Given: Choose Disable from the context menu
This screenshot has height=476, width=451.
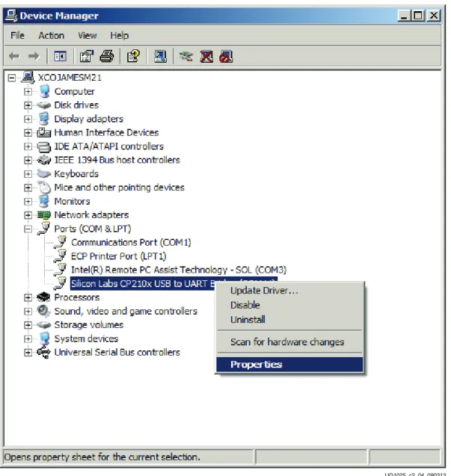Looking at the screenshot, I should [x=245, y=305].
